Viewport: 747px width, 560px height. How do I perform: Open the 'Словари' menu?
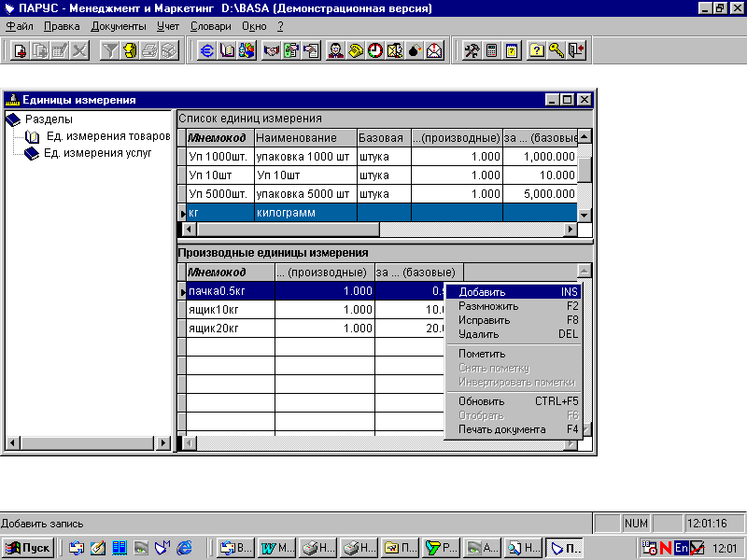[210, 26]
